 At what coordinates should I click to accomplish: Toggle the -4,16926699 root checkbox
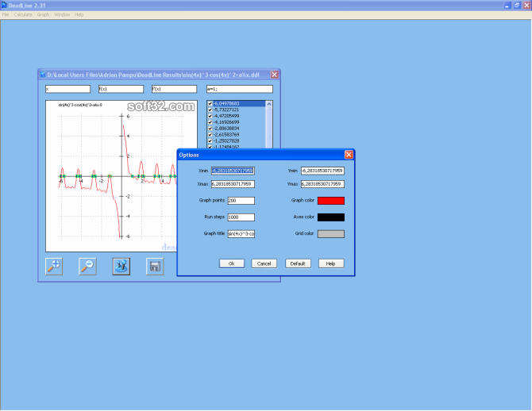point(210,121)
